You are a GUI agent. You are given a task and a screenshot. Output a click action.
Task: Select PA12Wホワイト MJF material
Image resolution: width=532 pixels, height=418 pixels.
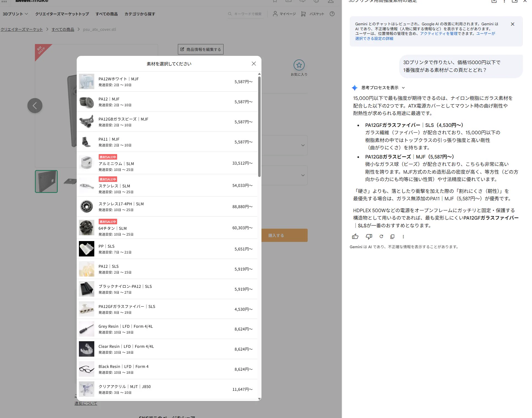(x=167, y=81)
